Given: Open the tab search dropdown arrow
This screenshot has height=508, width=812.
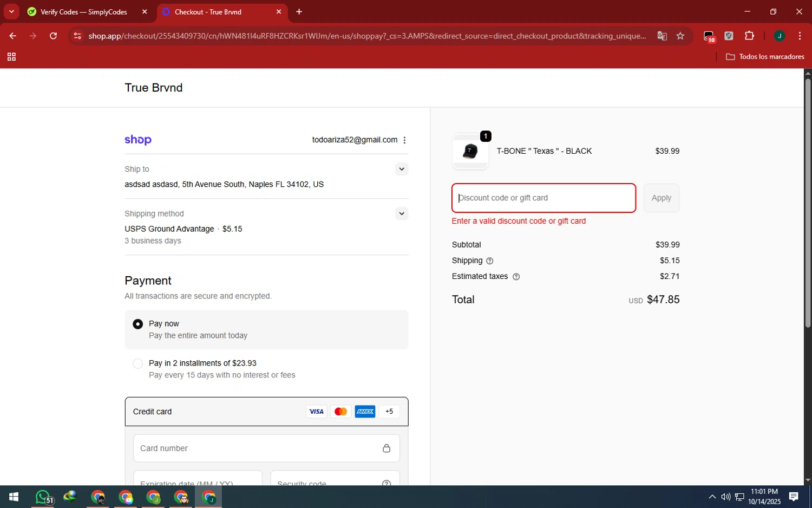Looking at the screenshot, I should [x=11, y=11].
